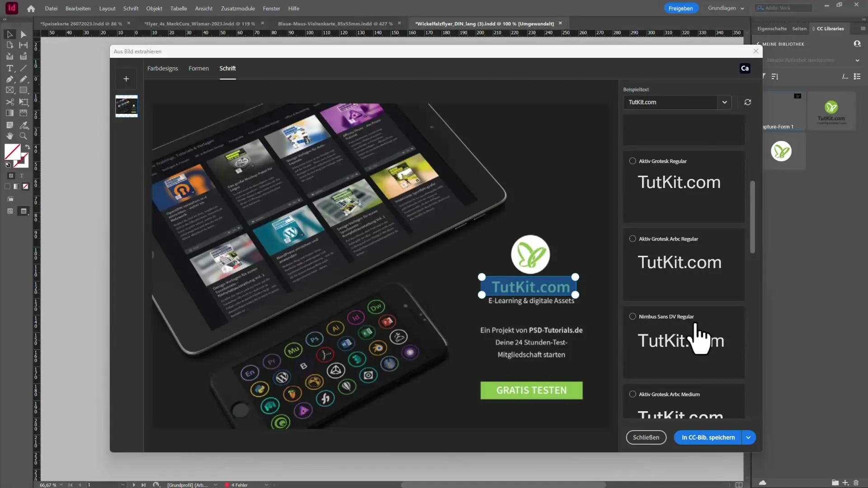Sort the library items
This screenshot has height=488, width=868.
click(x=774, y=76)
